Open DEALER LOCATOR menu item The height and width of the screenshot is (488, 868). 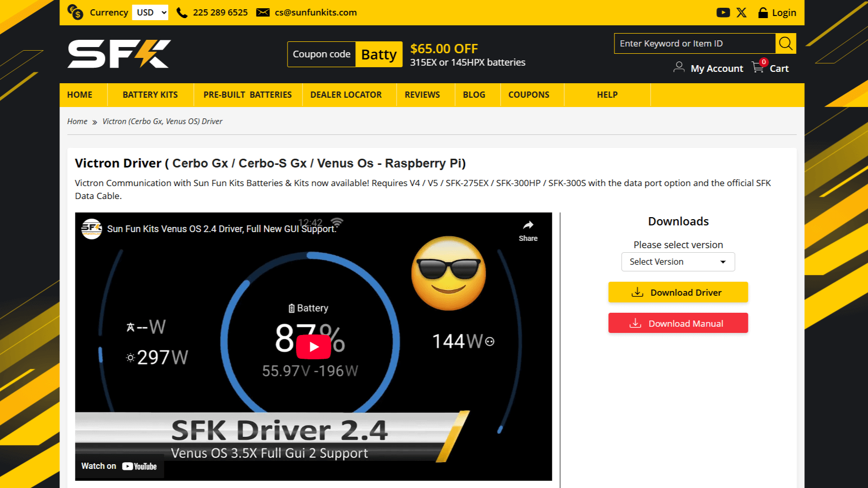[346, 95]
